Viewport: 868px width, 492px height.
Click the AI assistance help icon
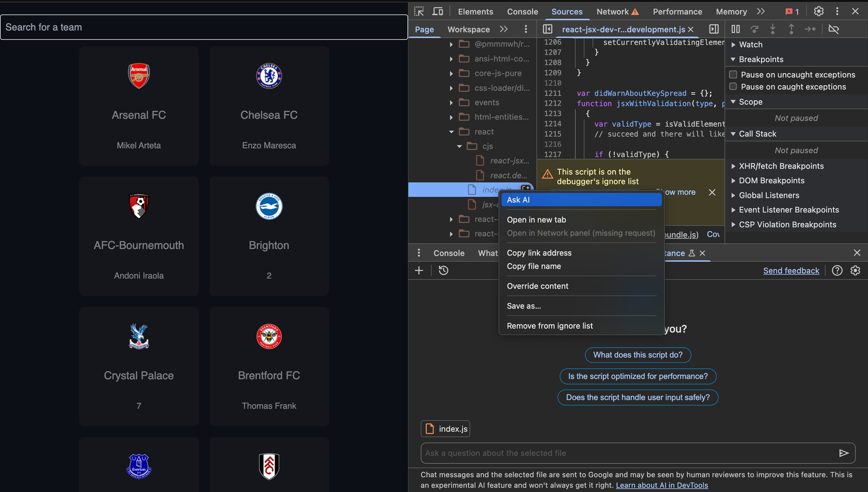click(837, 270)
